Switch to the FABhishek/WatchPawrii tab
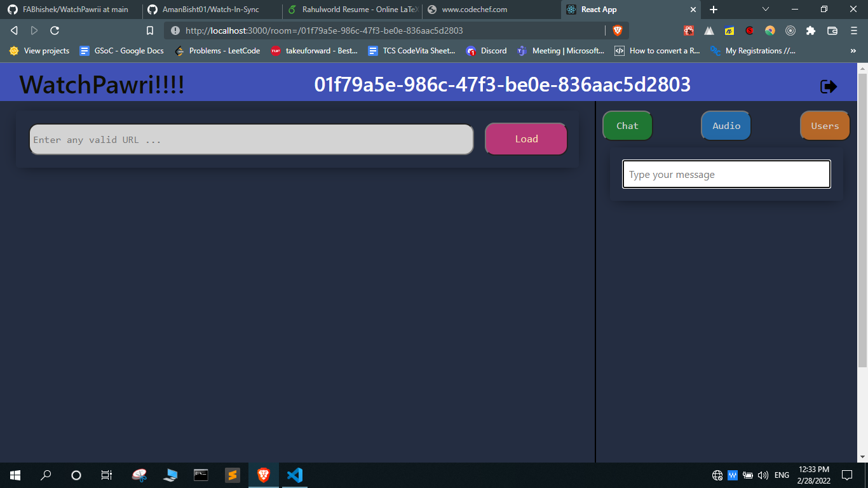 (x=70, y=10)
